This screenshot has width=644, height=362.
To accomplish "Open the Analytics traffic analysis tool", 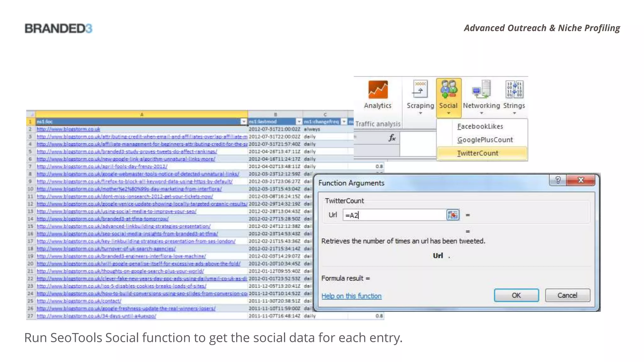I will [378, 95].
